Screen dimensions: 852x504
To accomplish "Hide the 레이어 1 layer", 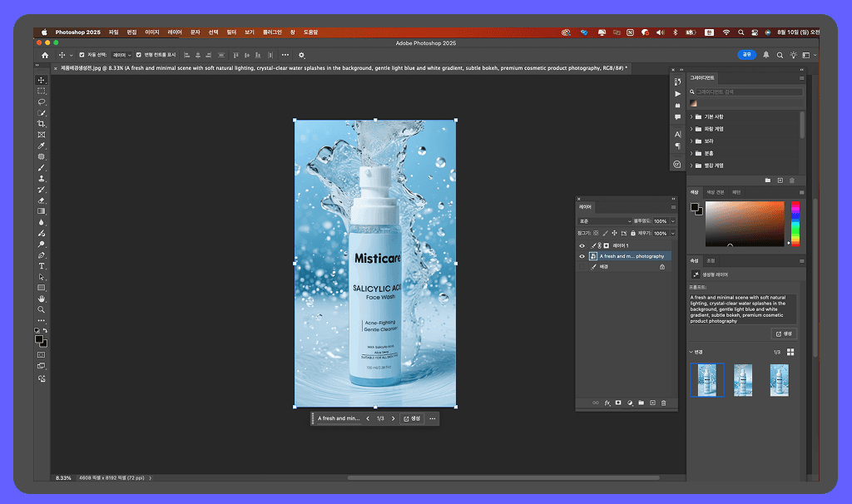I will pyautogui.click(x=582, y=245).
